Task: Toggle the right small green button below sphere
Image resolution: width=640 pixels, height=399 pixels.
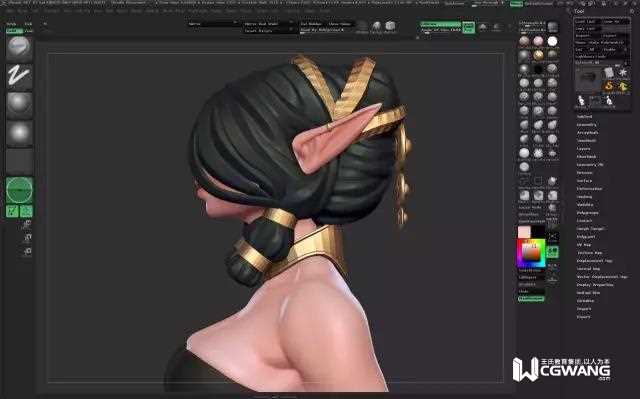Action: pyautogui.click(x=26, y=211)
